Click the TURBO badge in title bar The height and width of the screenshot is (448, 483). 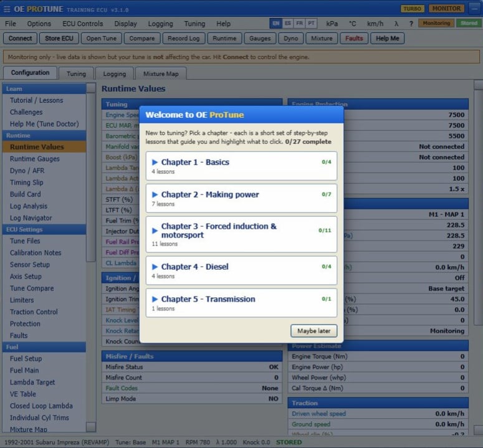[412, 9]
